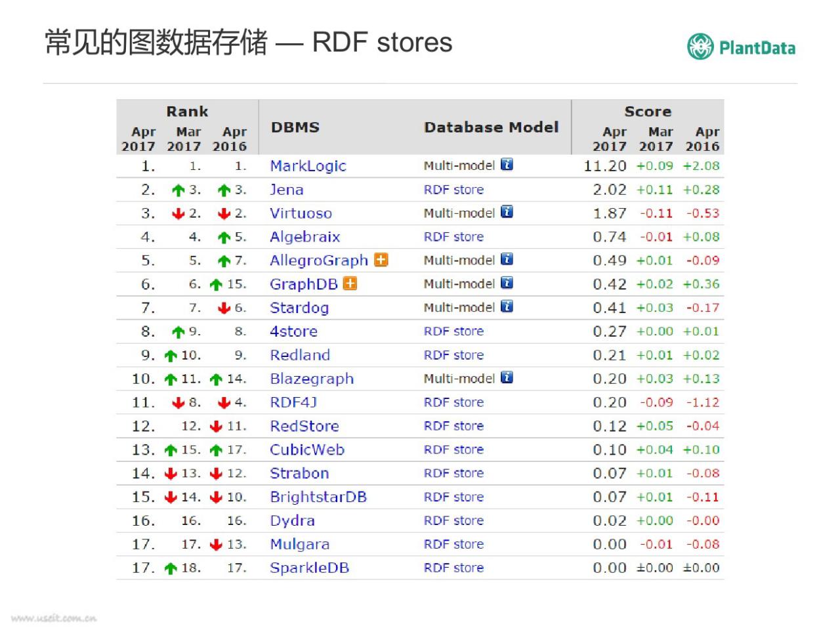The width and height of the screenshot is (840, 630).
Task: Click the info icon in Stardog row
Action: point(507,306)
